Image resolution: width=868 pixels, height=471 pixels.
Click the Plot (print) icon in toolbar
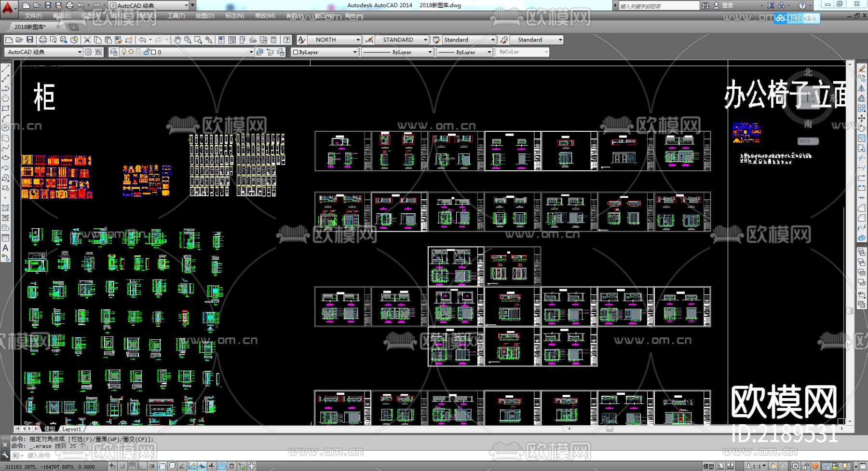43,40
